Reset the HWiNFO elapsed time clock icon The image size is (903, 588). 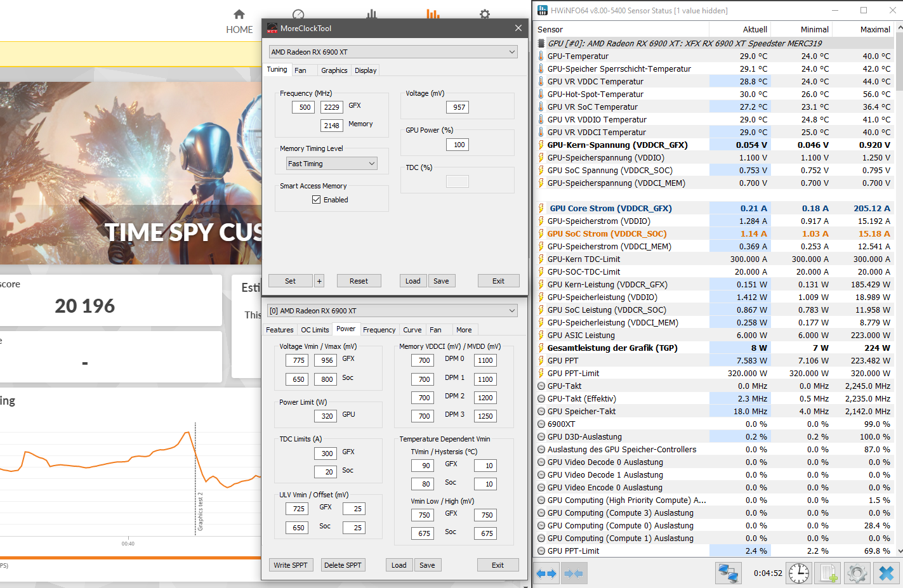(x=799, y=573)
